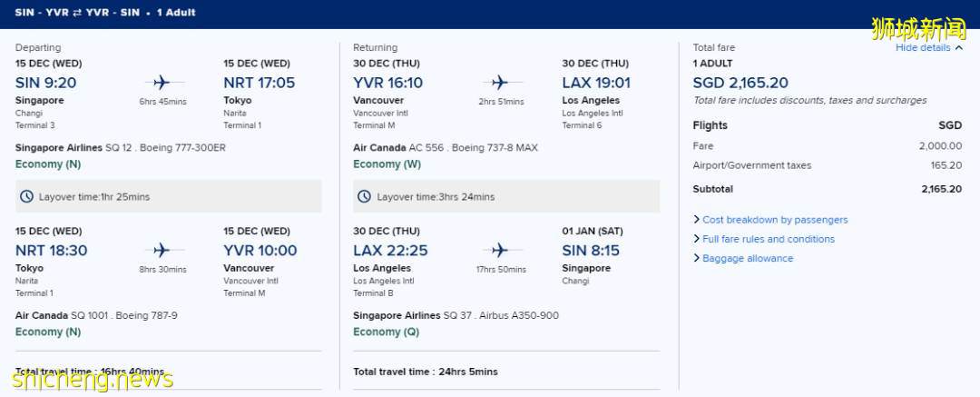Click the Layover time 1hr 25mins bar
This screenshot has width=980, height=397.
169,196
